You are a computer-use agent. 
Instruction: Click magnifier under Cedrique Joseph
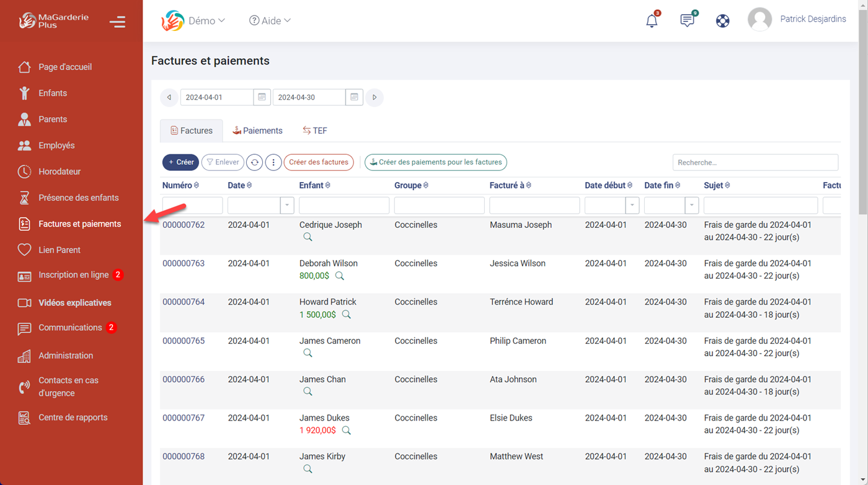[308, 237]
